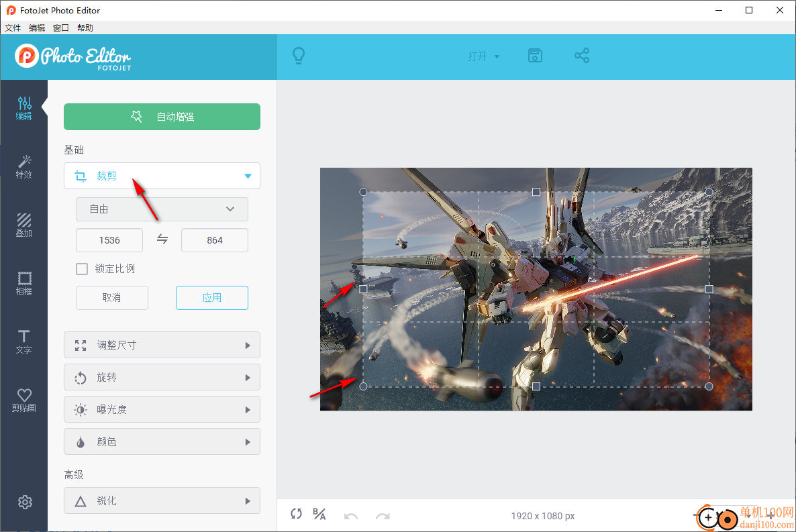
Task: Expand the 曝光度 exposure section
Action: 162,409
